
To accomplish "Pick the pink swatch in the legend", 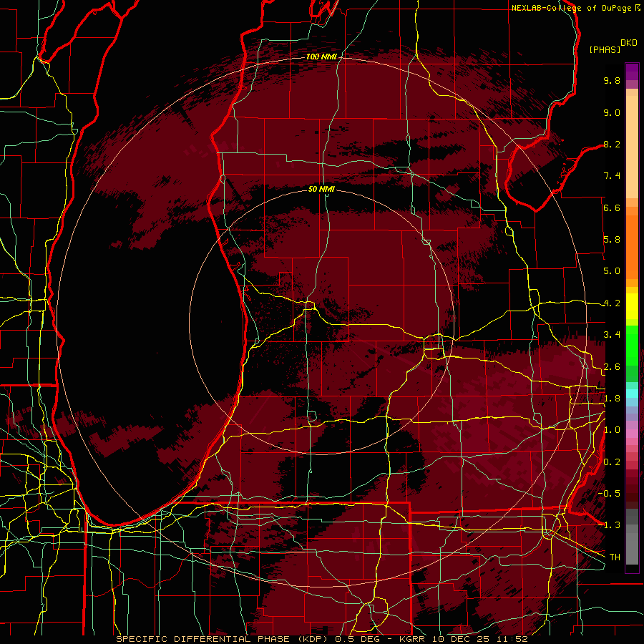I will click(x=632, y=434).
